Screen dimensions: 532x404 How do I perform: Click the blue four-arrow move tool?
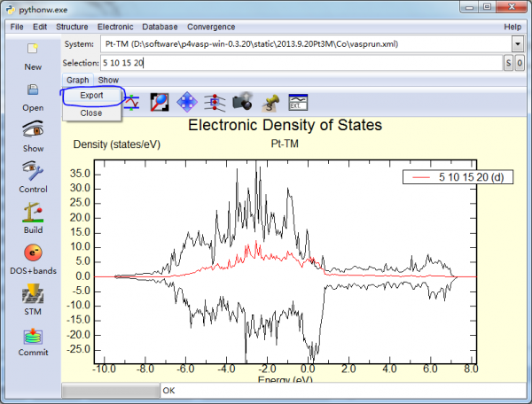pyautogui.click(x=187, y=103)
